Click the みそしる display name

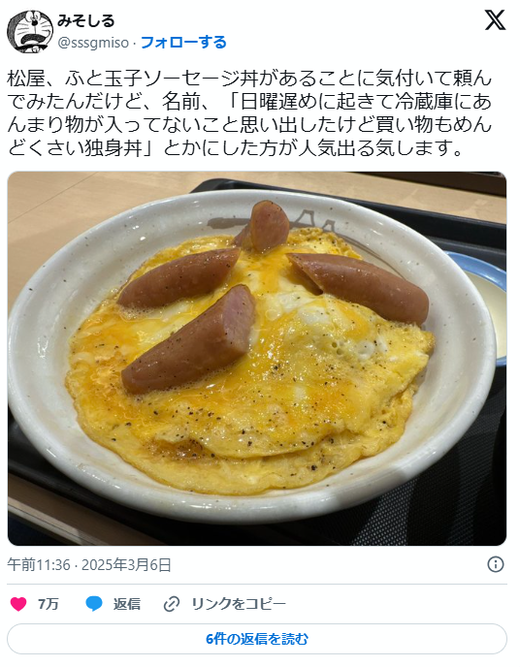86,21
